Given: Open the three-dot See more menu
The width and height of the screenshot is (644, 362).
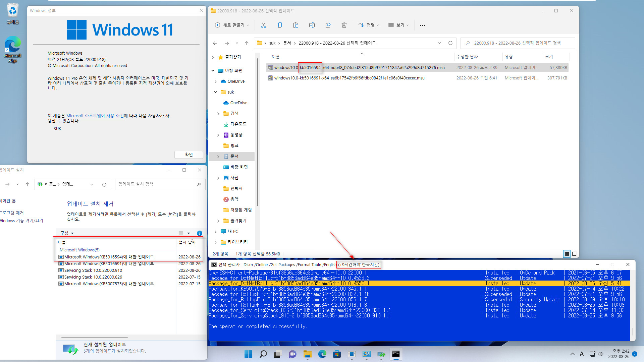Looking at the screenshot, I should tap(423, 25).
